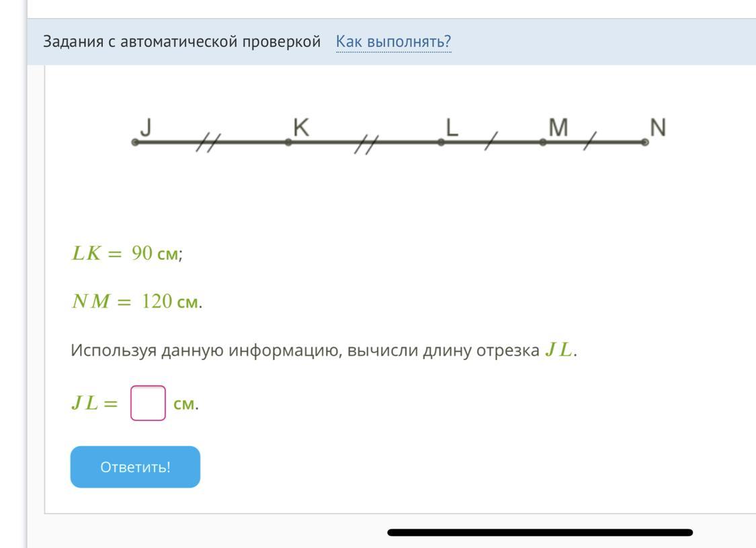
Task: Select point dot K on the line
Action: pos(288,142)
